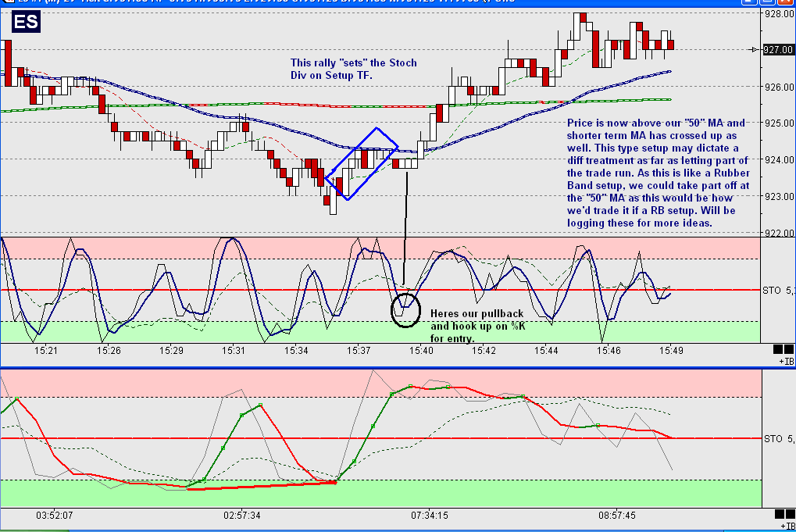Select the 'Heres our pullback and hook up' annotation

click(478, 326)
